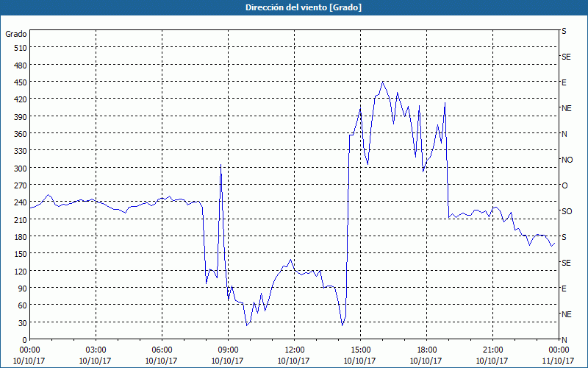588x368 pixels.
Task: Select the 330 value on the degree axis
Action: 21,151
